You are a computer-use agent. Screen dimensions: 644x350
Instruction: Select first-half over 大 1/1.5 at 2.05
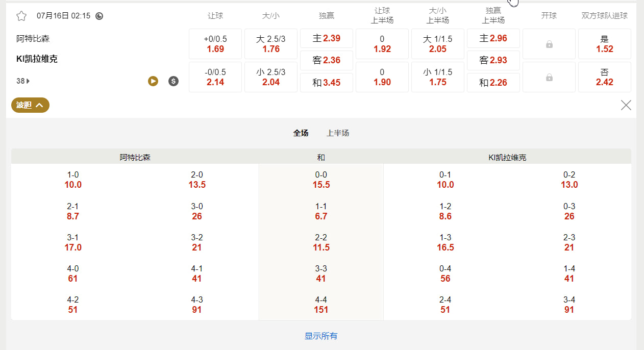tap(438, 44)
